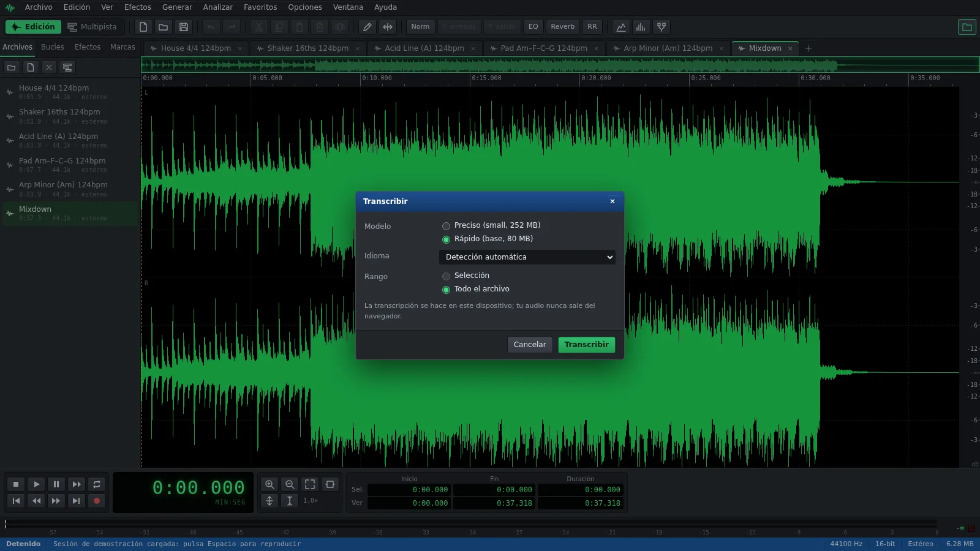Screen dimensions: 980x551
Task: Open the Efectos menu
Action: 138,7
